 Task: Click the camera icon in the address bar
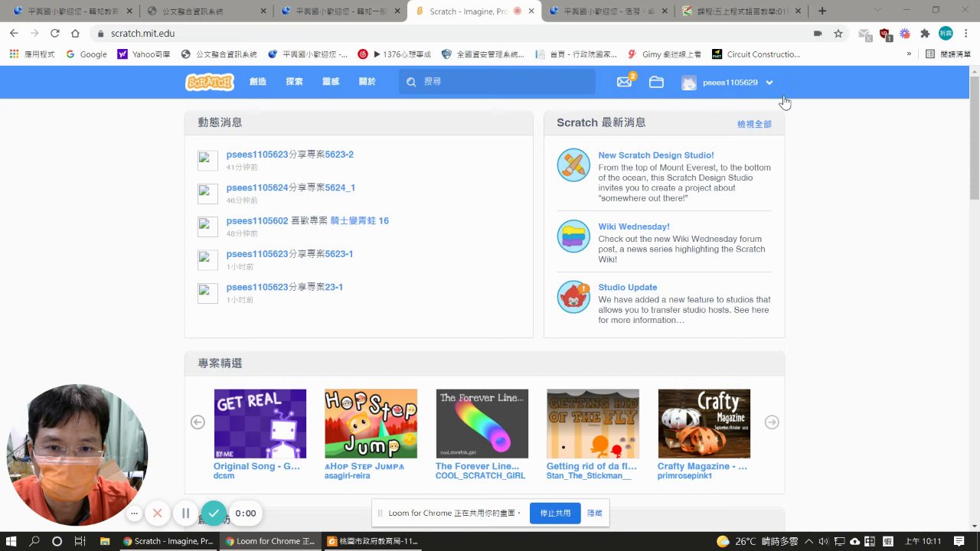tap(818, 34)
